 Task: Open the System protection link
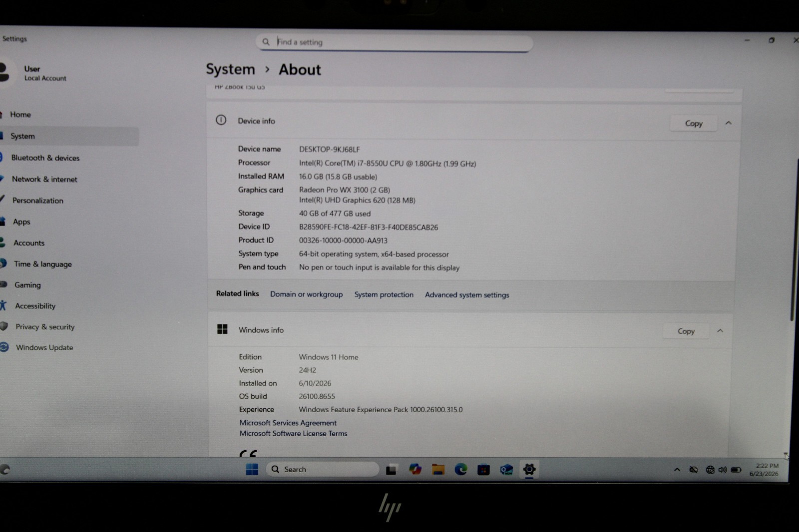pos(384,294)
